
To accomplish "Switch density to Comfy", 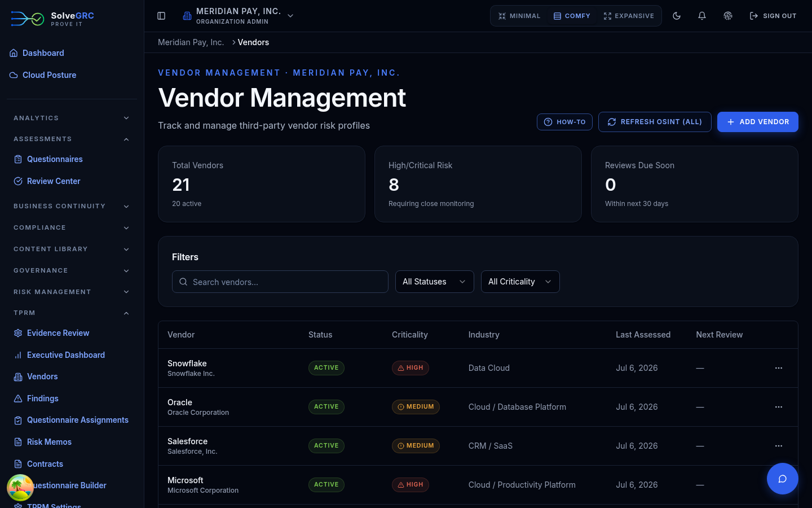I will [572, 16].
